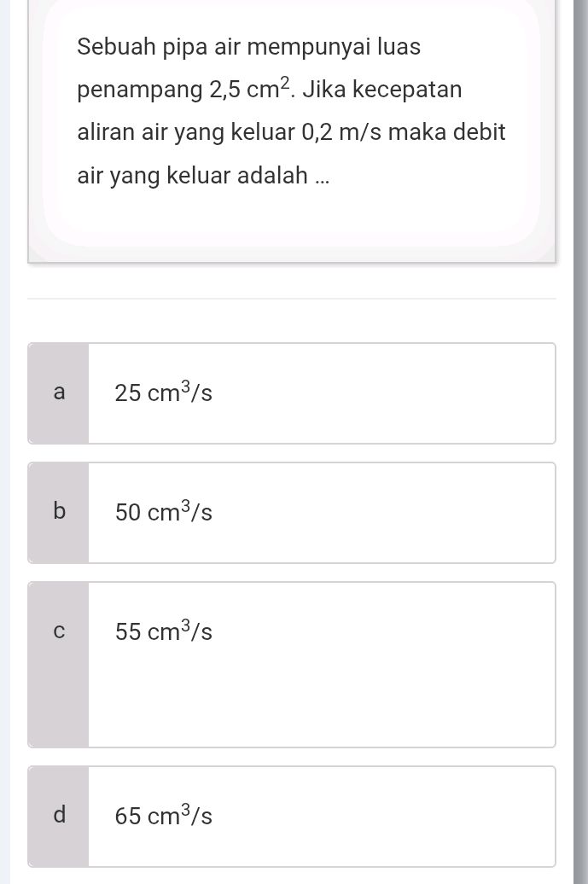Click the text '50 cm³/s'
Screen dimensions: 588x884
pos(163,512)
